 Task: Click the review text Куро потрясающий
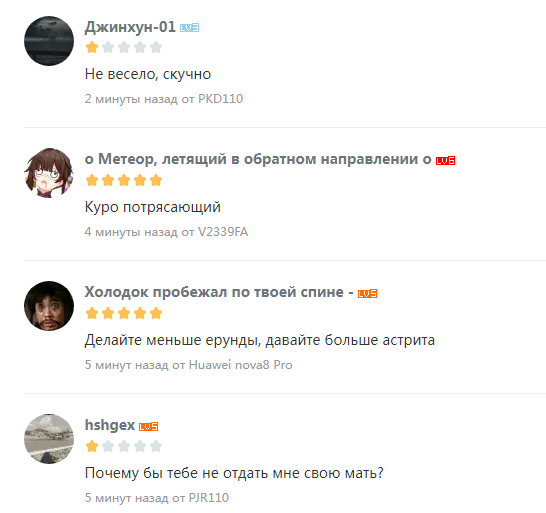[x=153, y=207]
